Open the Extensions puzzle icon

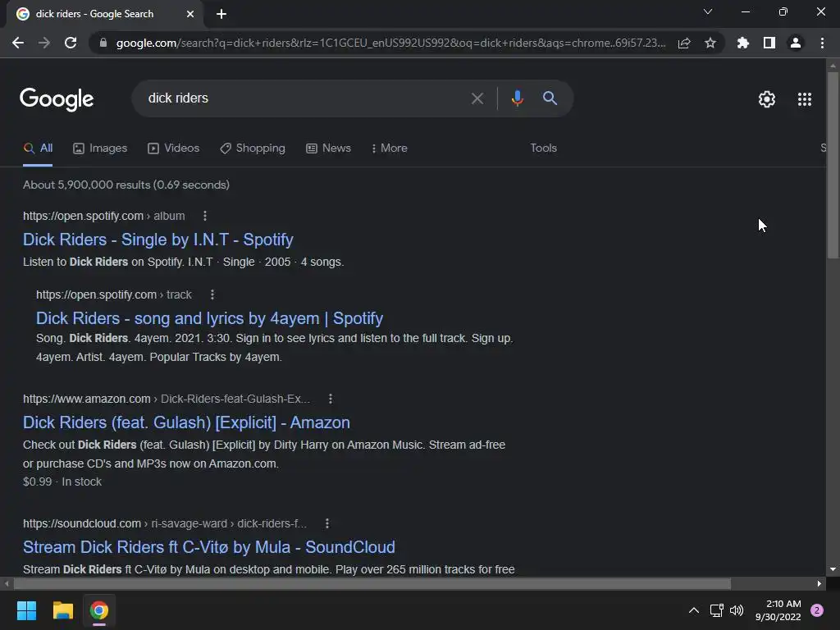[743, 43]
